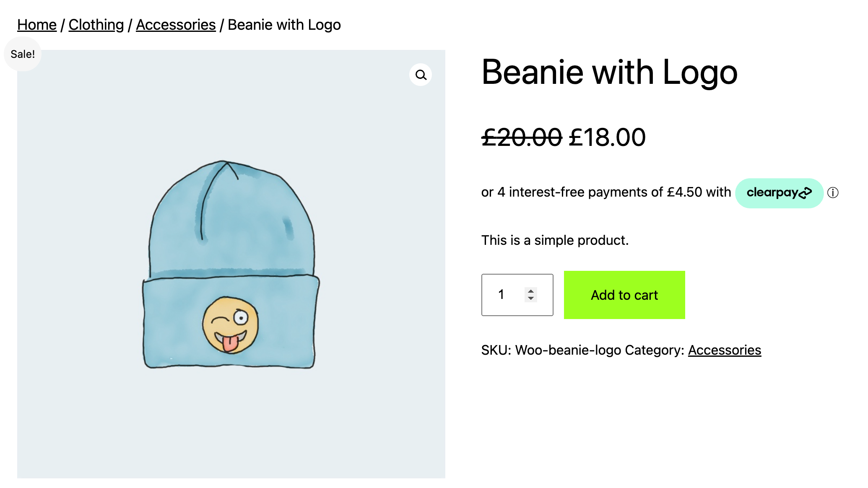Go to Home via breadcrumb

tap(37, 25)
